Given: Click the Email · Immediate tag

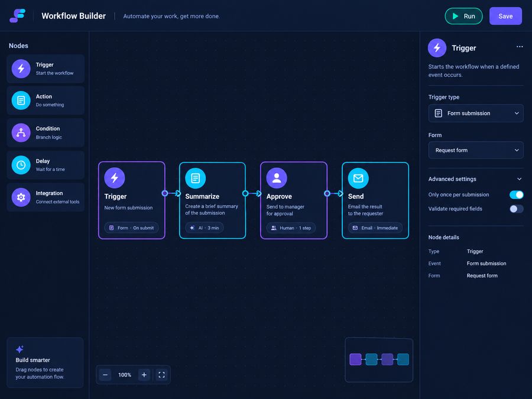Looking at the screenshot, I should tap(375, 228).
